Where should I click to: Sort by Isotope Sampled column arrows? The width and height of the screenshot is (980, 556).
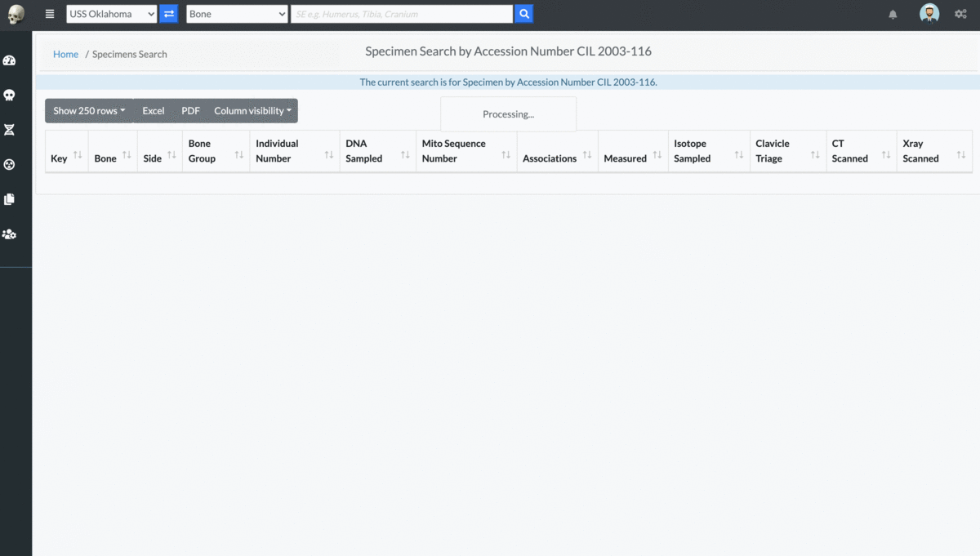[739, 155]
